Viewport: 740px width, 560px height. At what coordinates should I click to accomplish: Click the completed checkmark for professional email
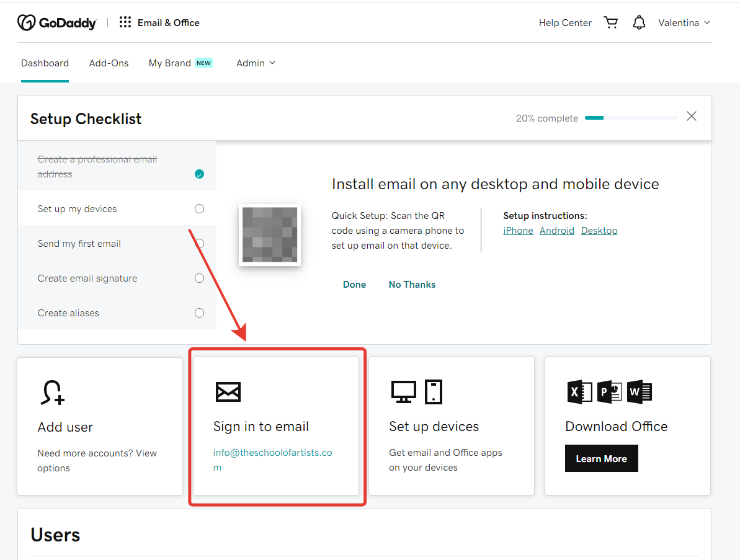[200, 174]
